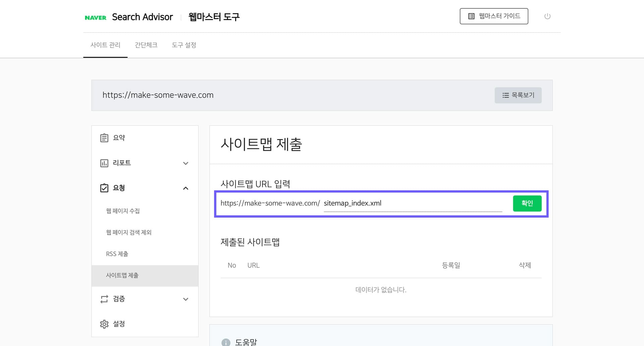This screenshot has height=346, width=644.
Task: Click the 요약 clipboard icon in sidebar
Action: (104, 137)
